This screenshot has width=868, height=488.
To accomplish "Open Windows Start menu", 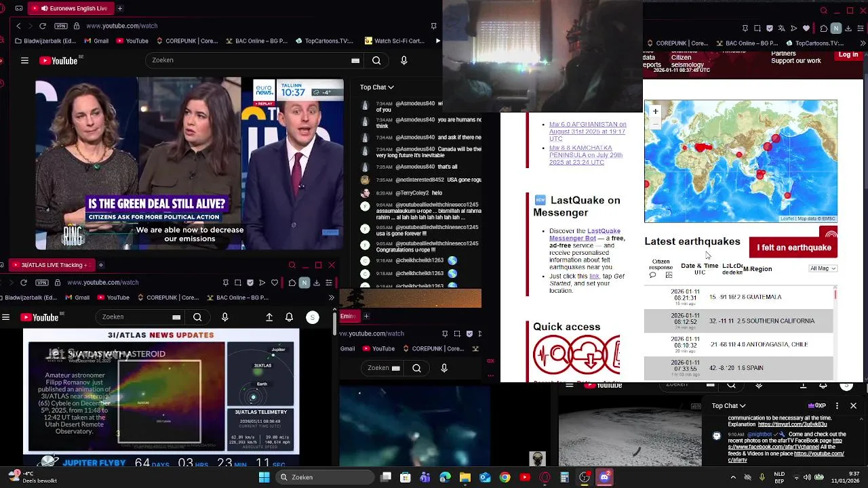I will pyautogui.click(x=264, y=477).
